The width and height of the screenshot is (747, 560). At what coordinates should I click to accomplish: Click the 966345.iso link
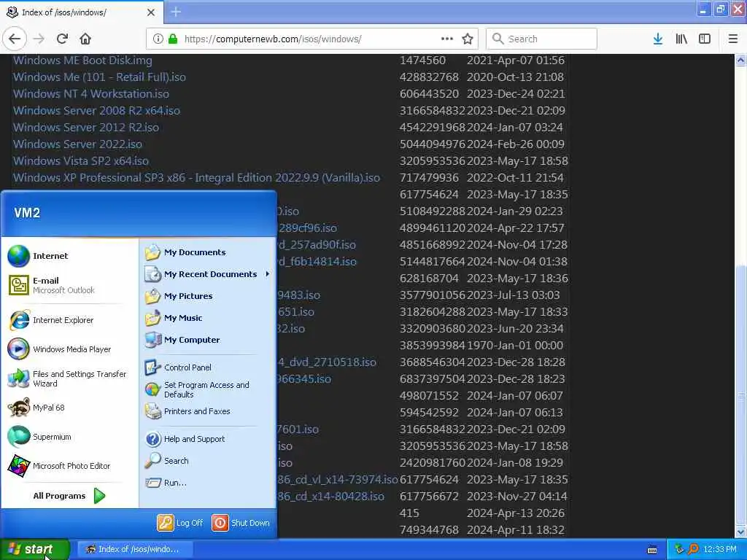[304, 379]
